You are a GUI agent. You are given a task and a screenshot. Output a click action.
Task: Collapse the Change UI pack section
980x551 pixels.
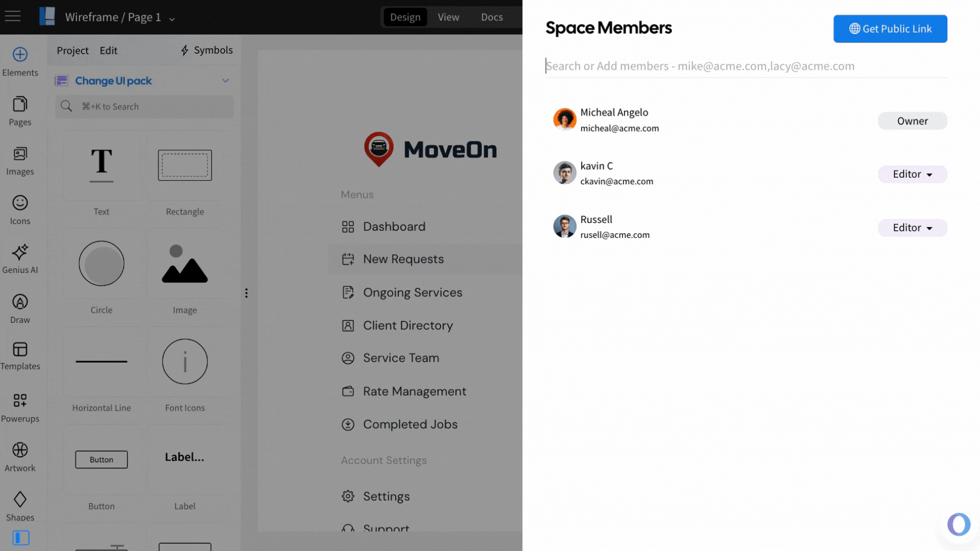tap(226, 81)
